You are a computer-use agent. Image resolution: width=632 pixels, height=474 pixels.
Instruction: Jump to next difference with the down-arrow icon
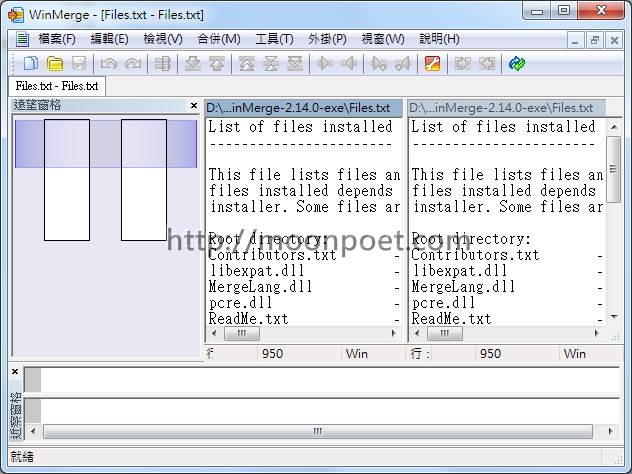193,64
